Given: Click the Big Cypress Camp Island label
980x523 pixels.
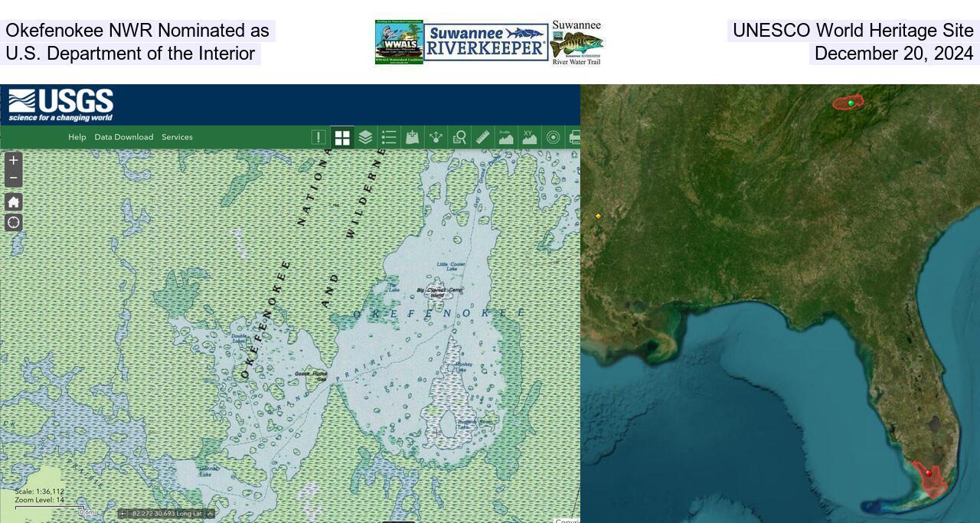Looking at the screenshot, I should coord(439,292).
